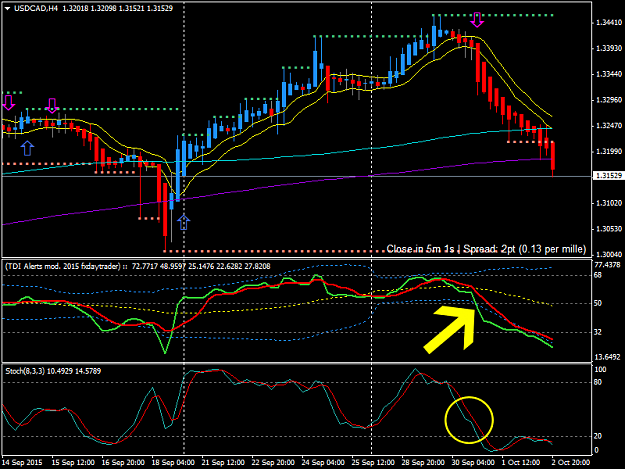Click the 14 Sep 2015 date label

[22, 462]
